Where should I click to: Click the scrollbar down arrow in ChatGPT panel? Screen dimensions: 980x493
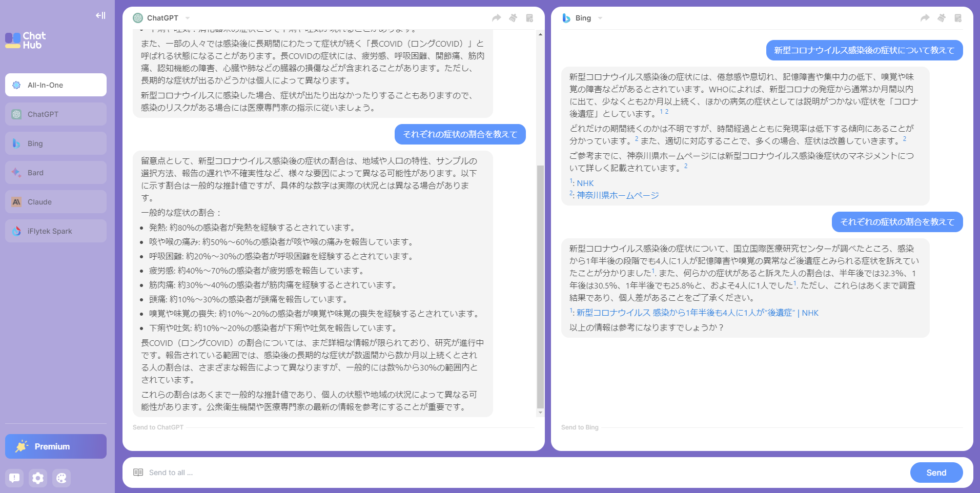pos(540,413)
